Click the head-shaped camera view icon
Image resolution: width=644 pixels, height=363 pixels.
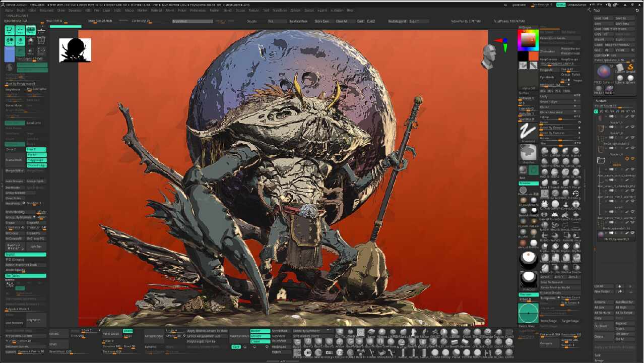point(489,56)
